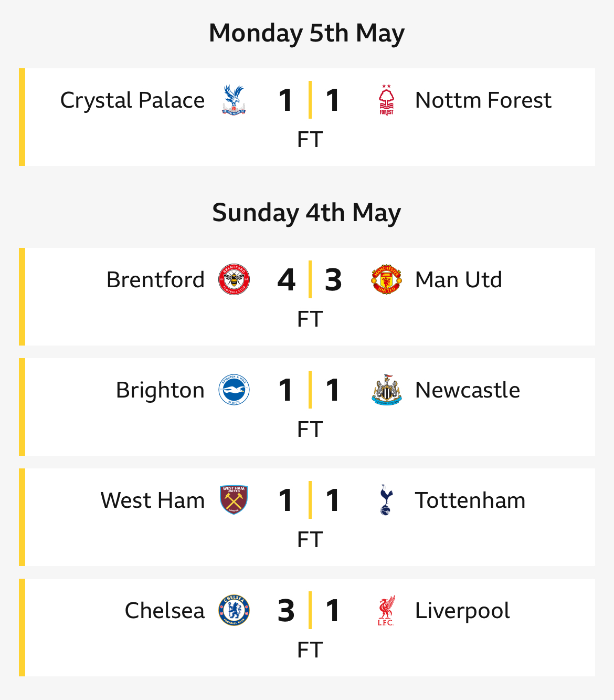Click the Crystal Palace club crest

[234, 100]
